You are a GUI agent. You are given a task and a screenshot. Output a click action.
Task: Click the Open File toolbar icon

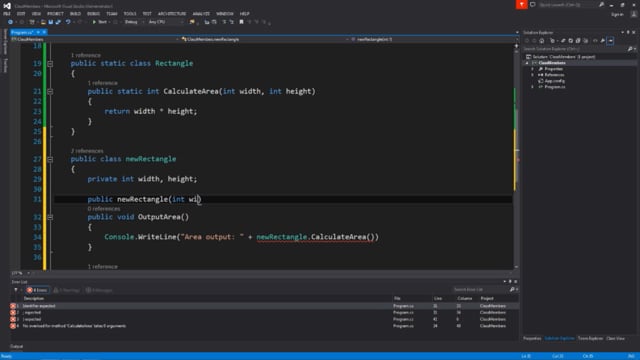tap(43, 22)
